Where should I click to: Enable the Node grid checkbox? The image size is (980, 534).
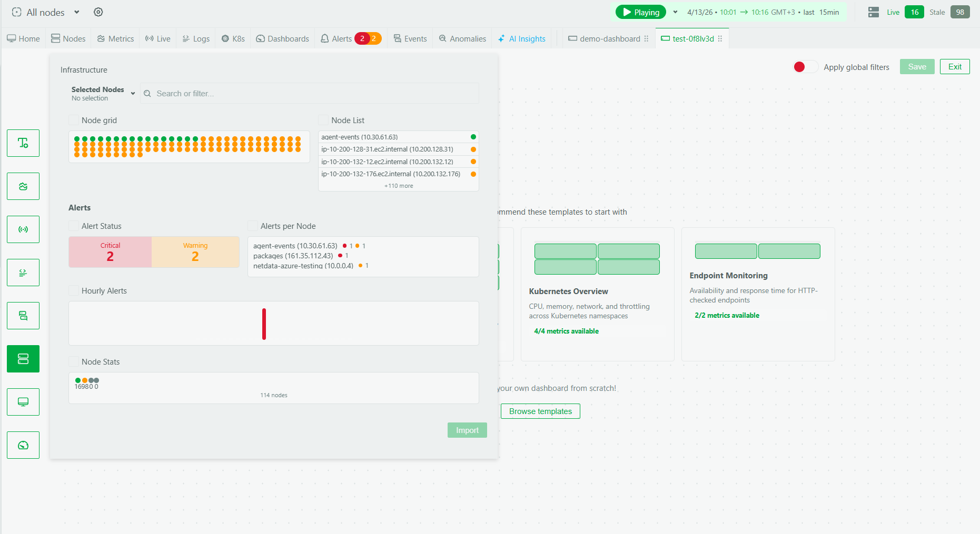pos(73,119)
